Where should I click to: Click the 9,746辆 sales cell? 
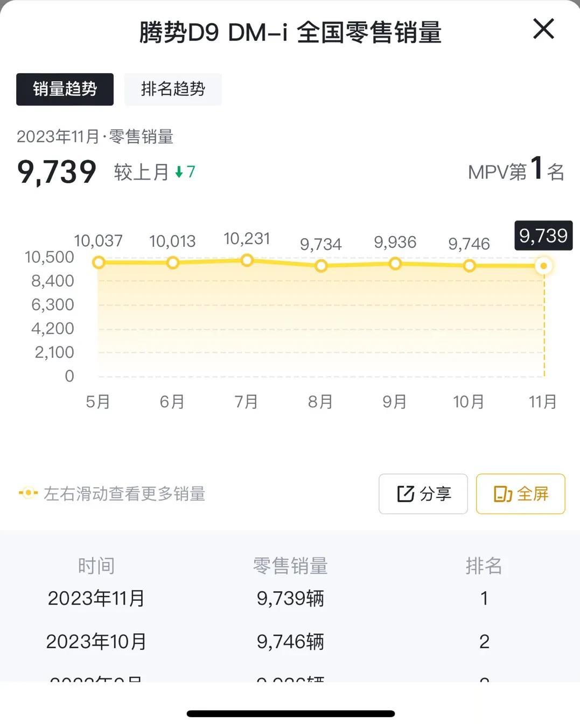pos(290,641)
